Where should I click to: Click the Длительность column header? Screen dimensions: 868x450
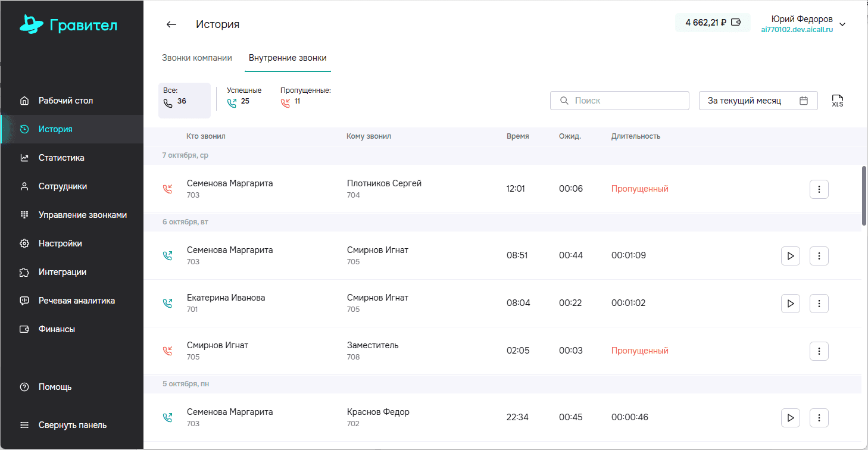[x=636, y=136]
